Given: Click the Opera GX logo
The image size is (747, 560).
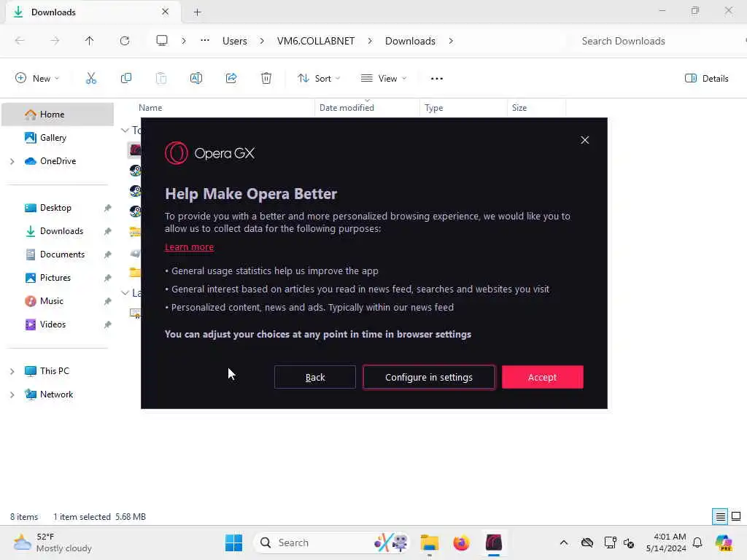Looking at the screenshot, I should [209, 153].
